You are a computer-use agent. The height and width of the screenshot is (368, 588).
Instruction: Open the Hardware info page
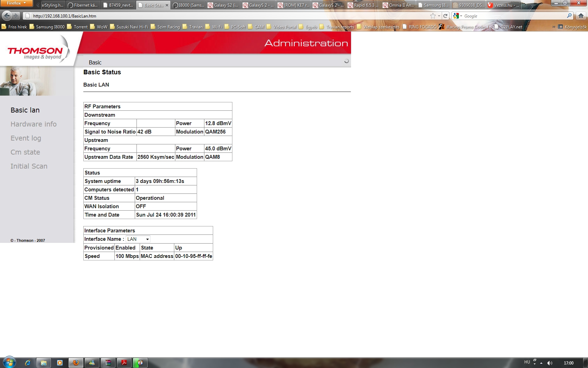coord(34,124)
